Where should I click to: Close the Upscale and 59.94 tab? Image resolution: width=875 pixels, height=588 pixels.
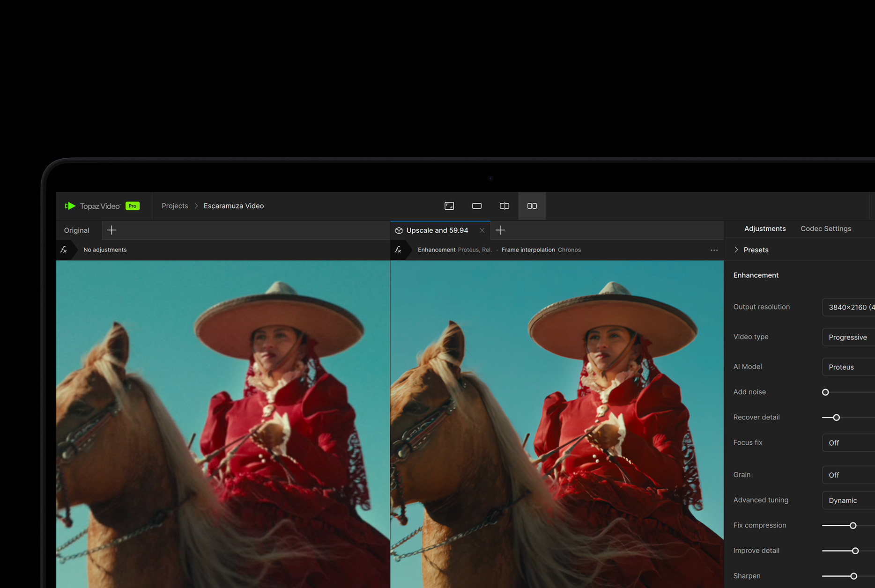482,230
